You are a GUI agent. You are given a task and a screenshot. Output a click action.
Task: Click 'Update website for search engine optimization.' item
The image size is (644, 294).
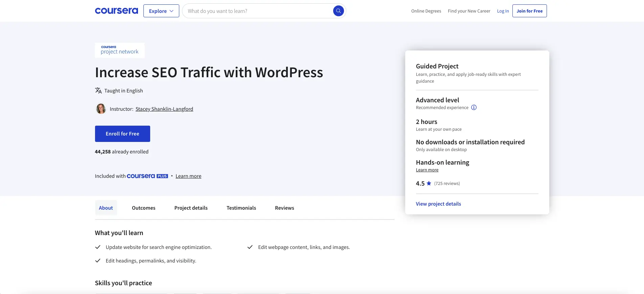(x=159, y=247)
